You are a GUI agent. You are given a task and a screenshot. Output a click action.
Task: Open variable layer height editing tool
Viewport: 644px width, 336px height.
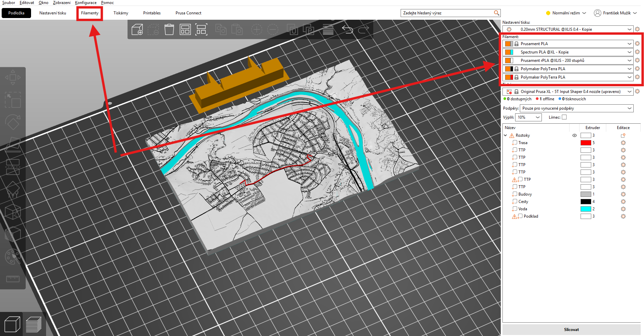[328, 29]
